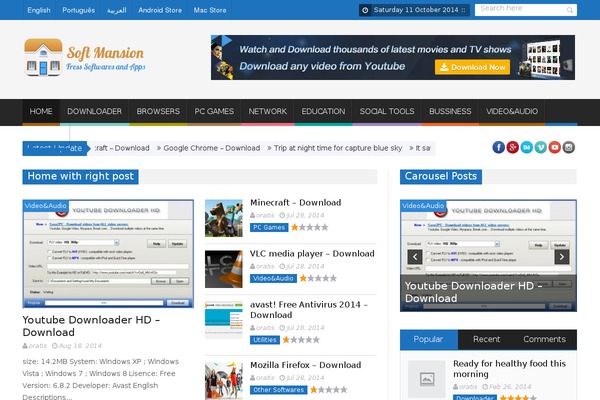Open the Google Plus social icon
This screenshot has height=400, width=600.
[512, 147]
